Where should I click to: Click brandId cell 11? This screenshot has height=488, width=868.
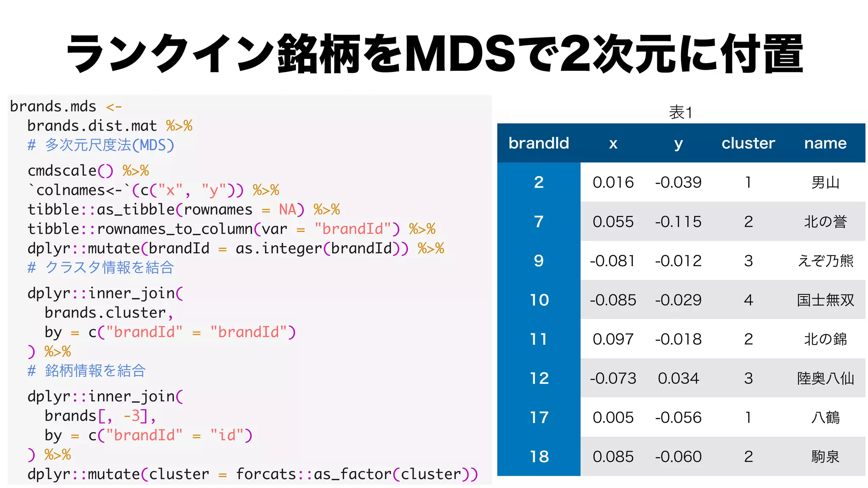click(539, 339)
